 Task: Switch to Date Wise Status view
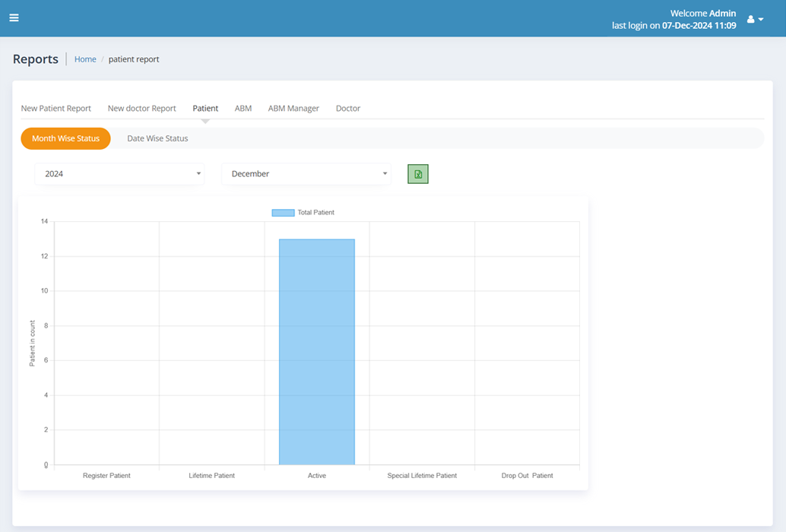point(157,138)
